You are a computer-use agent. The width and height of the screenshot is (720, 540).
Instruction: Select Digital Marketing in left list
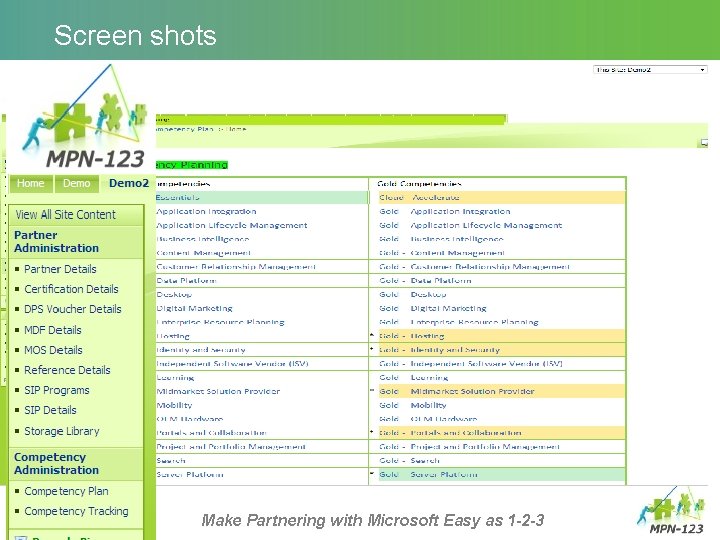pos(194,308)
